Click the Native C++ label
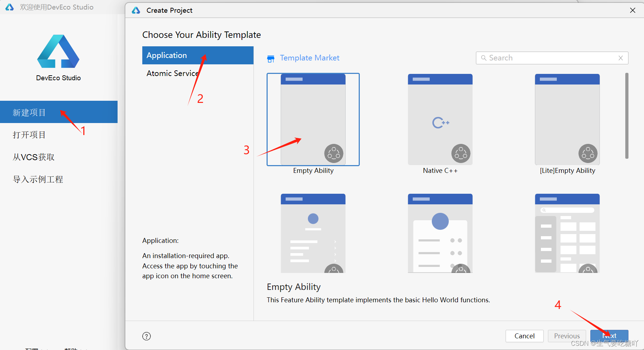 point(440,171)
